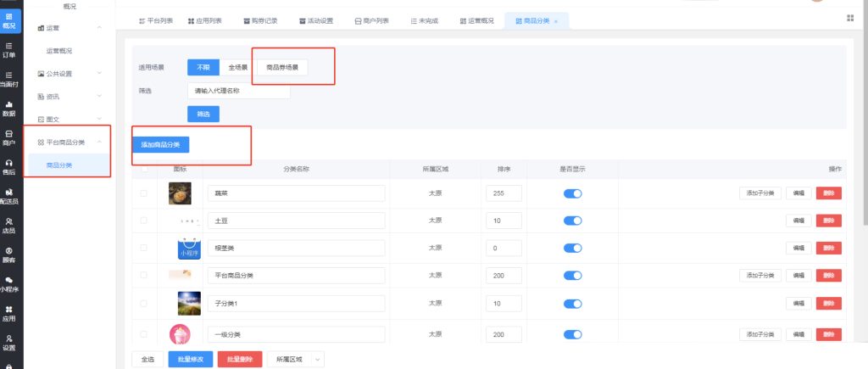
Task: Toggle the display switch for 蔬菜 row
Action: [573, 193]
